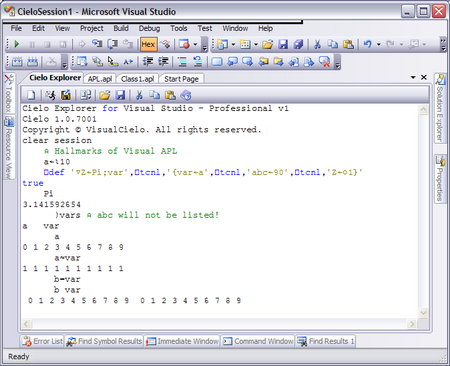The height and width of the screenshot is (366, 450).
Task: Toggle bookmark on current line icon
Action: click(217, 61)
